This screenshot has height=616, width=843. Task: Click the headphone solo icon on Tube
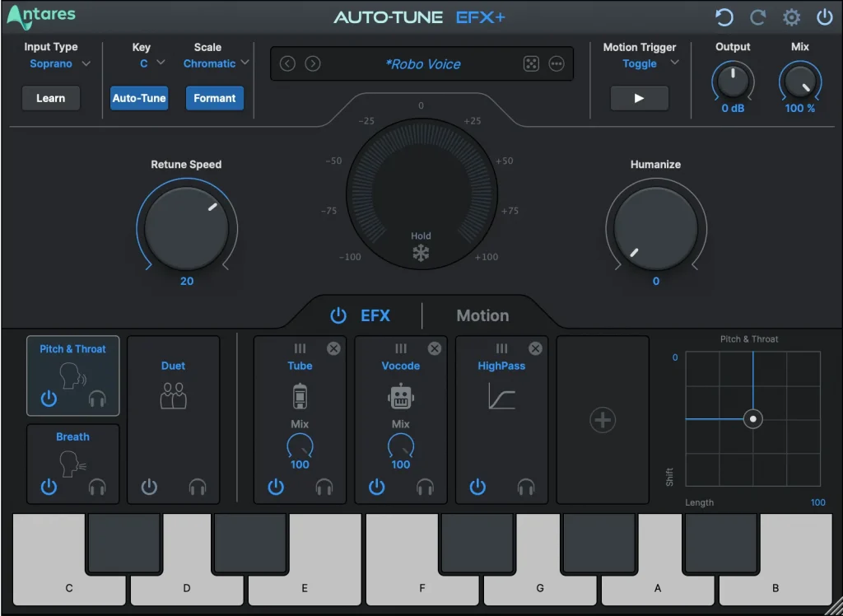324,487
